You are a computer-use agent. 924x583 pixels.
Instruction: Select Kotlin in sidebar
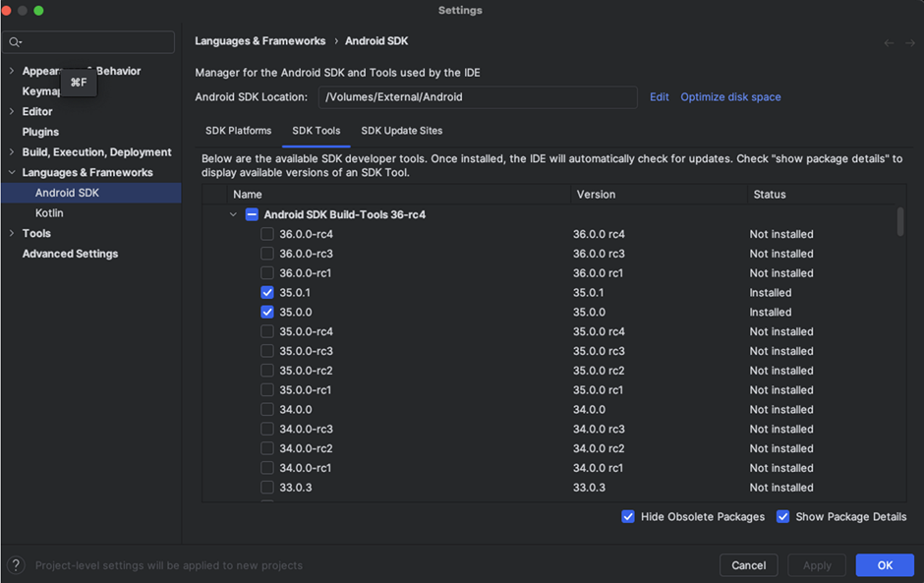[x=49, y=212]
